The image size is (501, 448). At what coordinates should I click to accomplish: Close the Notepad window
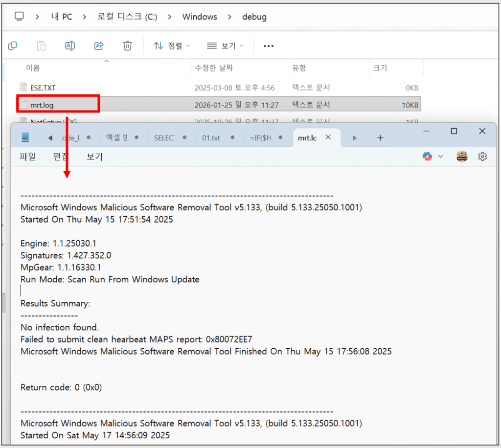pos(482,131)
